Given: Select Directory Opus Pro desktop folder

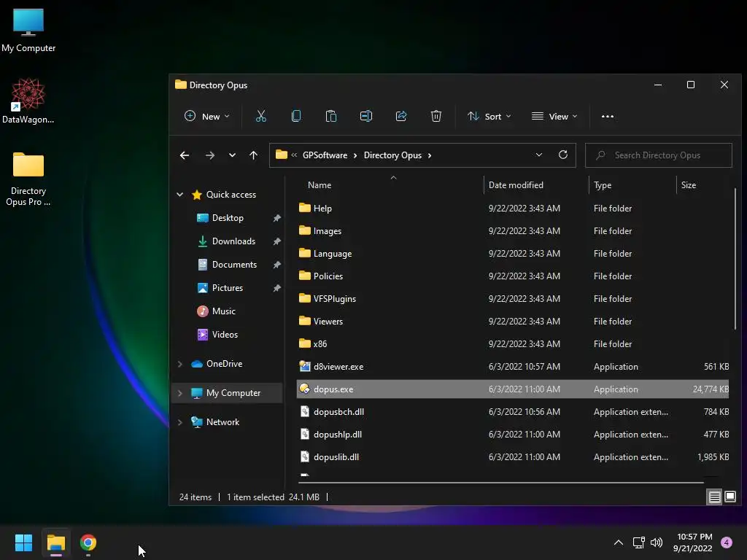Looking at the screenshot, I should [x=28, y=179].
